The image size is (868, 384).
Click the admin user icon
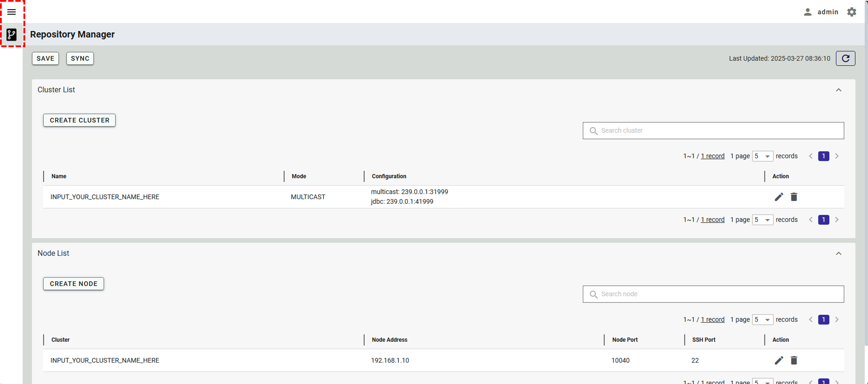click(x=807, y=12)
